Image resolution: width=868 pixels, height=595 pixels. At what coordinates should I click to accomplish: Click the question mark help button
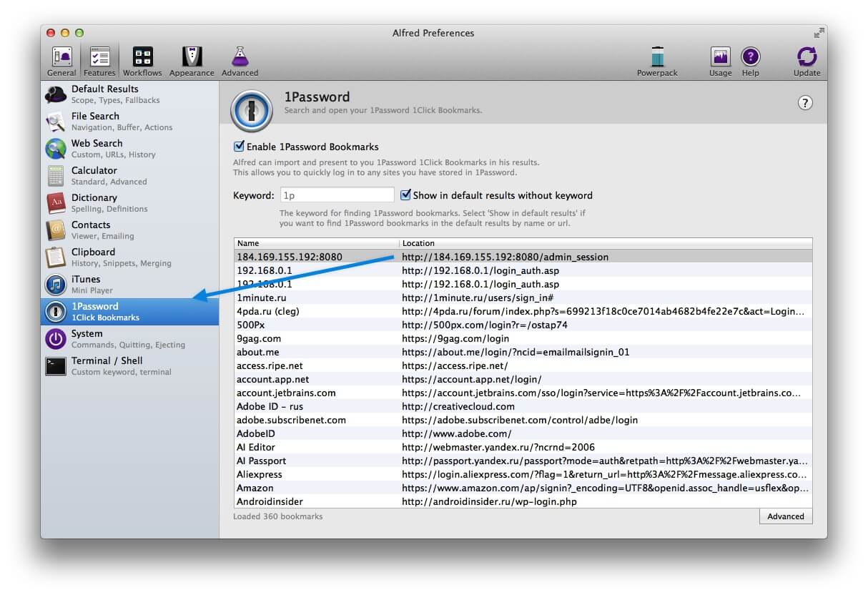(805, 103)
